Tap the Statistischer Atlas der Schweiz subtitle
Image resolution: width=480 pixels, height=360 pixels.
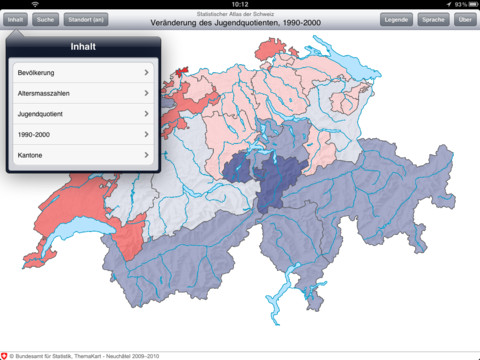pyautogui.click(x=235, y=14)
